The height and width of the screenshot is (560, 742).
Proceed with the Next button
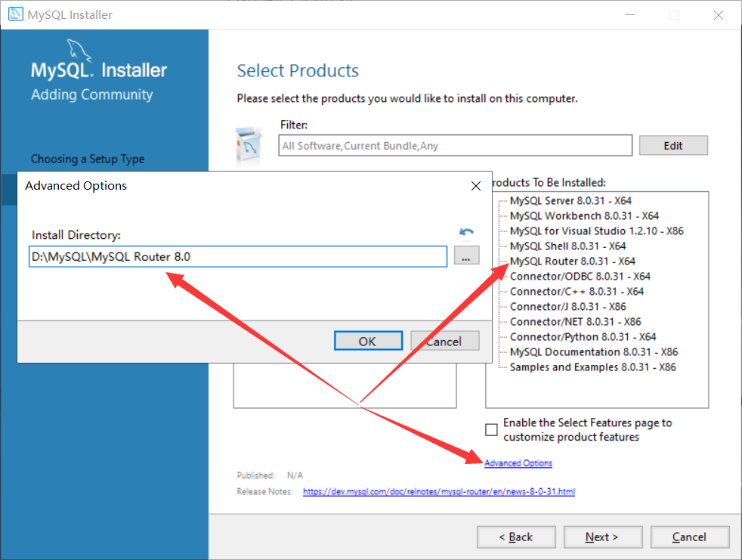603,537
